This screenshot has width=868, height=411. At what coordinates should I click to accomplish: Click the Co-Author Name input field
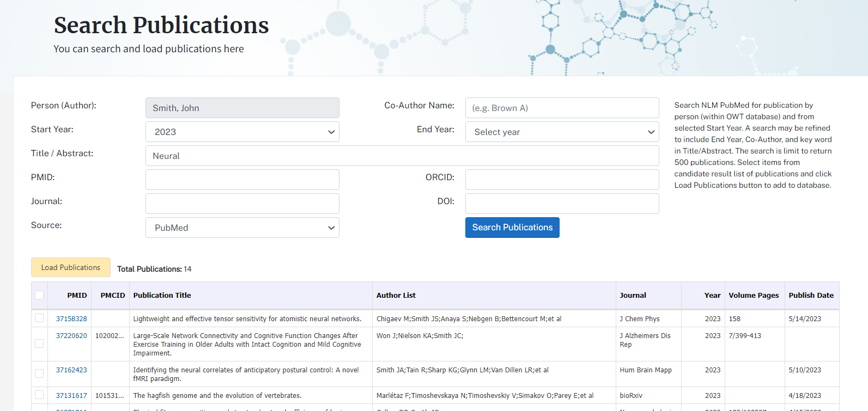pos(562,108)
